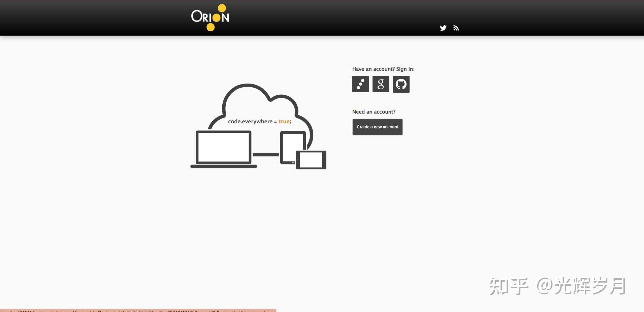Click the Zhihu watermark text

pyautogui.click(x=557, y=286)
